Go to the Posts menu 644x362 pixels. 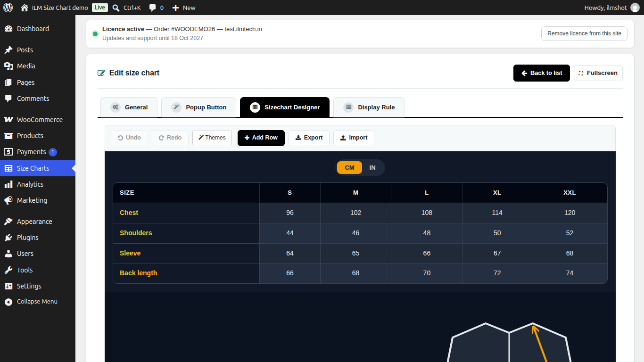tap(38, 50)
